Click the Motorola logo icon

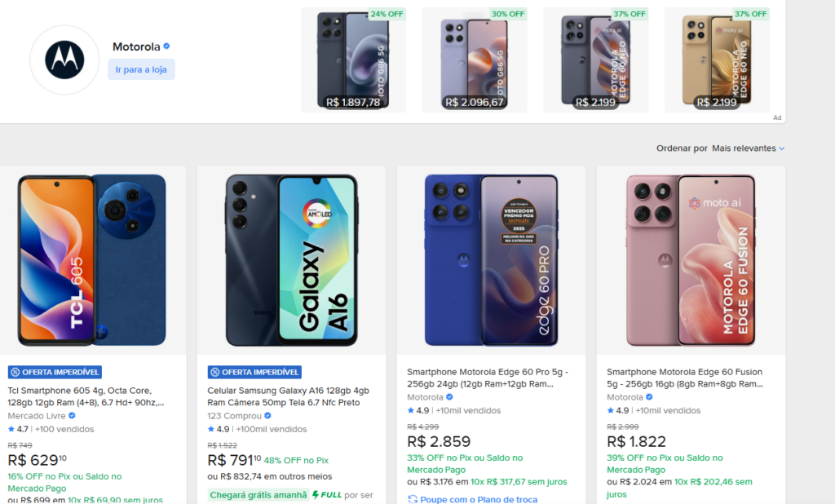click(x=64, y=60)
